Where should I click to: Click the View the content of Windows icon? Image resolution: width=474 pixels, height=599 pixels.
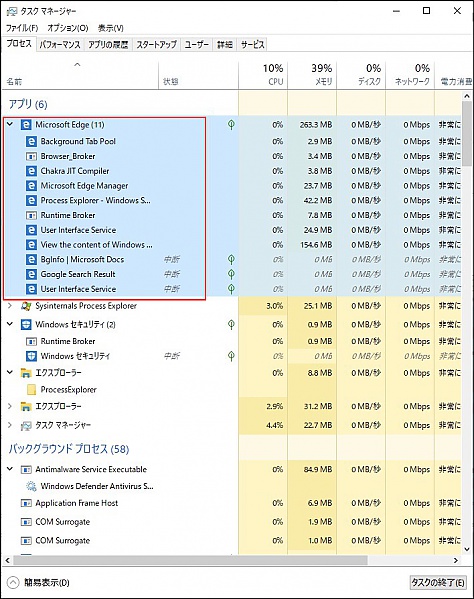(31, 244)
